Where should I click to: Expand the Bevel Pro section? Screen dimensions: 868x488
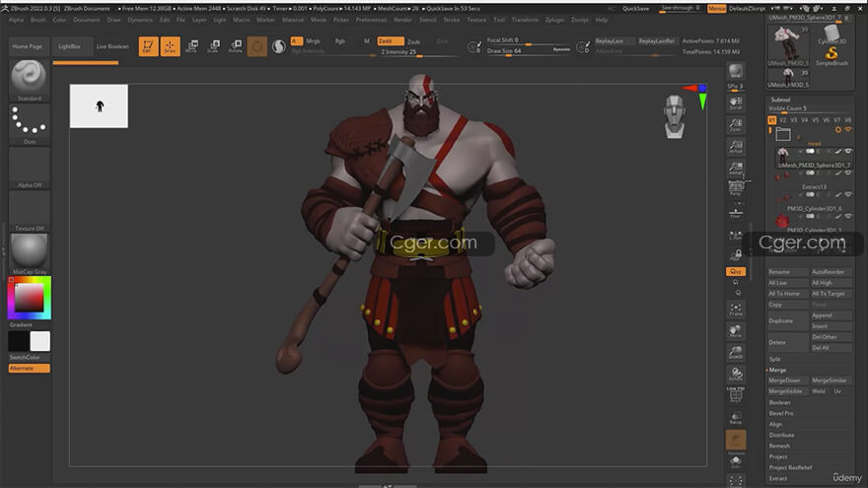pyautogui.click(x=781, y=413)
